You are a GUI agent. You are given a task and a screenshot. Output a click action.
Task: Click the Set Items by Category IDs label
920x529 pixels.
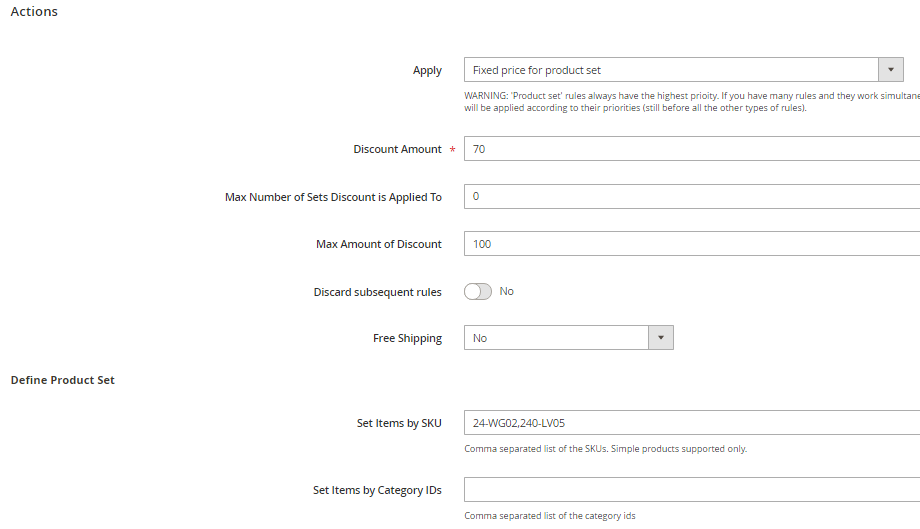[x=377, y=491]
